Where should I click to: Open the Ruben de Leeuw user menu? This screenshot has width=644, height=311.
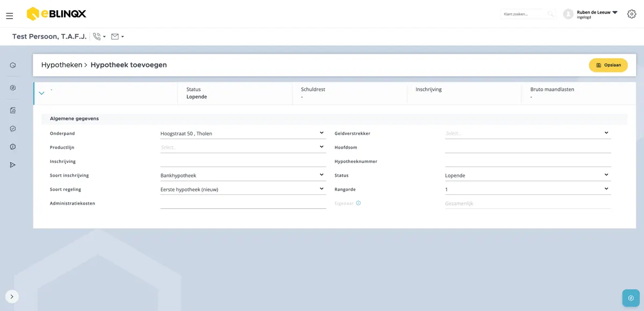pyautogui.click(x=597, y=14)
